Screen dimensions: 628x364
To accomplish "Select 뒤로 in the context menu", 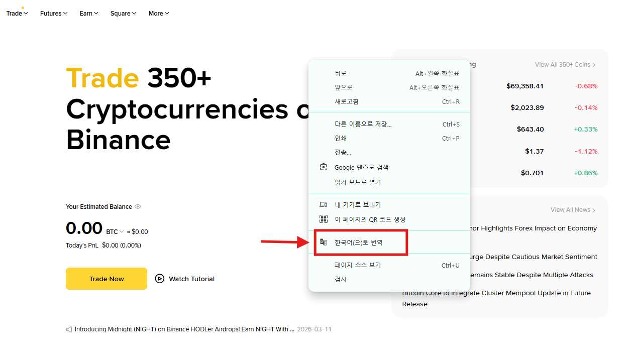I will click(389, 73).
